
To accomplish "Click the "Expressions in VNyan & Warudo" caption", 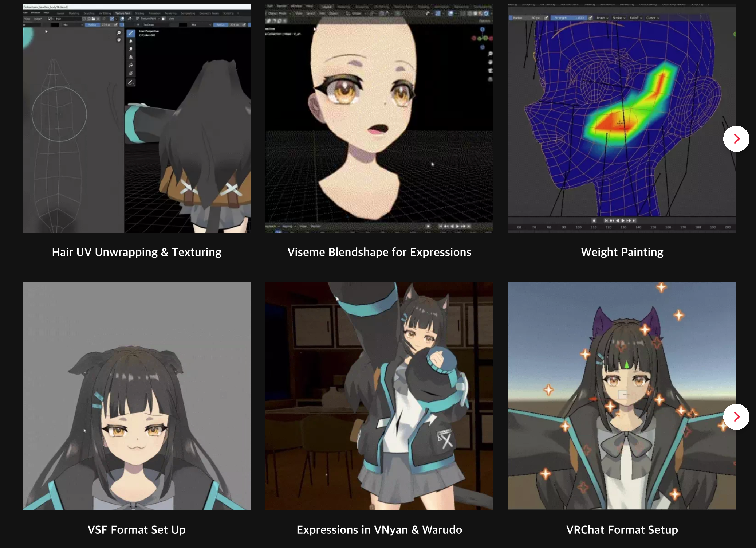I will point(379,530).
